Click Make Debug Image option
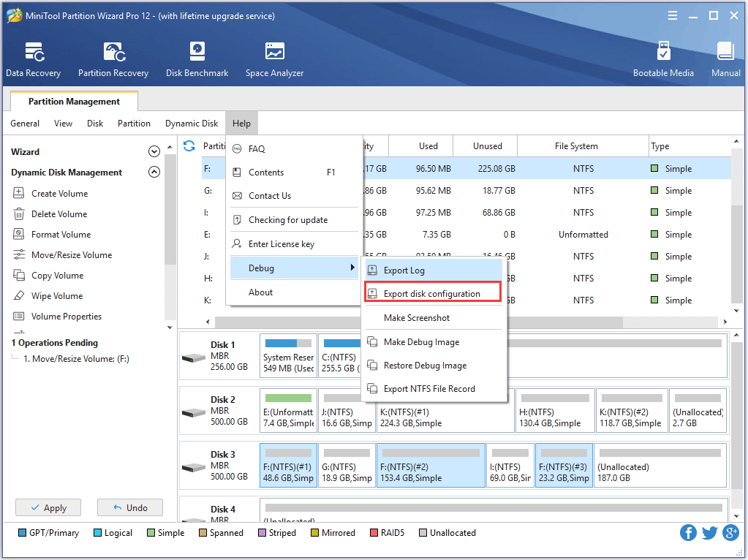This screenshot has height=560, width=748. pos(421,342)
